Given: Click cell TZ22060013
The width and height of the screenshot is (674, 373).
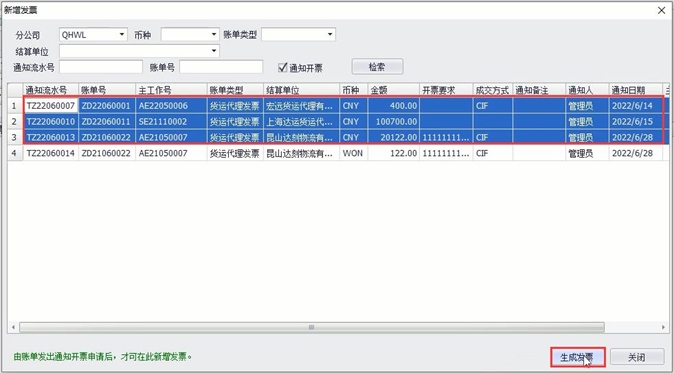Looking at the screenshot, I should tap(50, 138).
